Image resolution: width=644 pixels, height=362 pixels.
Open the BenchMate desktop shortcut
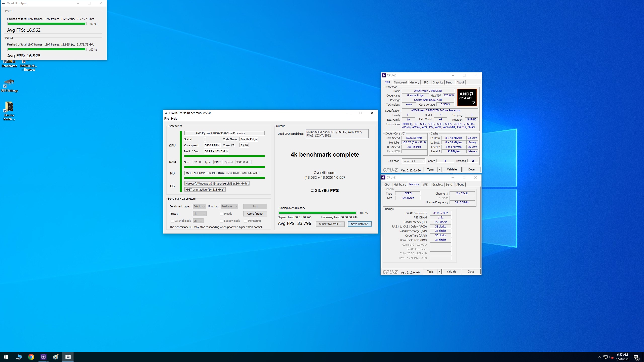coord(9,64)
